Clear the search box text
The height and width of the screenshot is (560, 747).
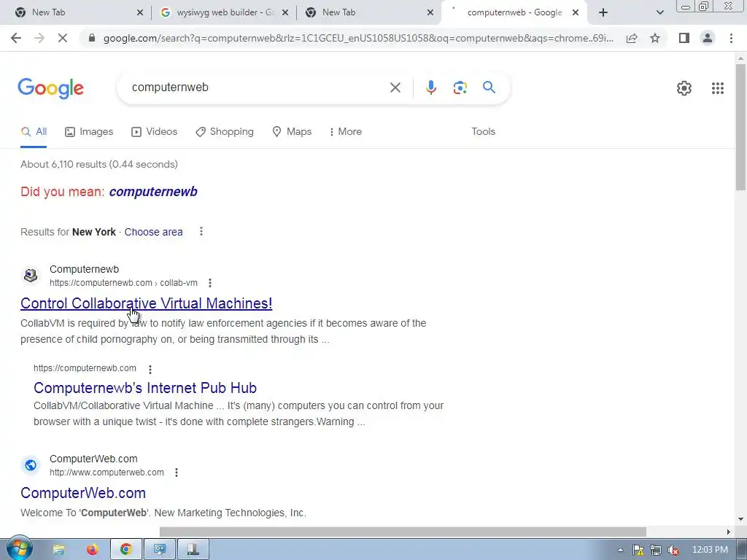[395, 87]
